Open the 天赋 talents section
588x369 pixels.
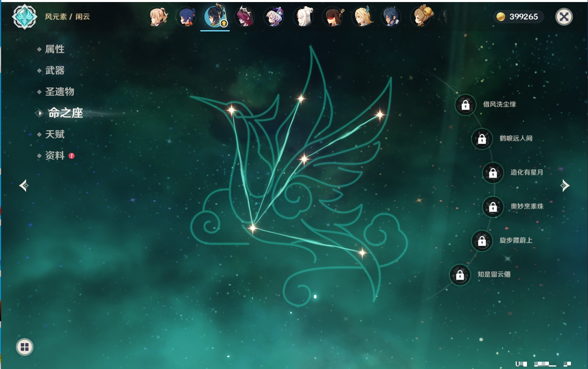pos(55,134)
